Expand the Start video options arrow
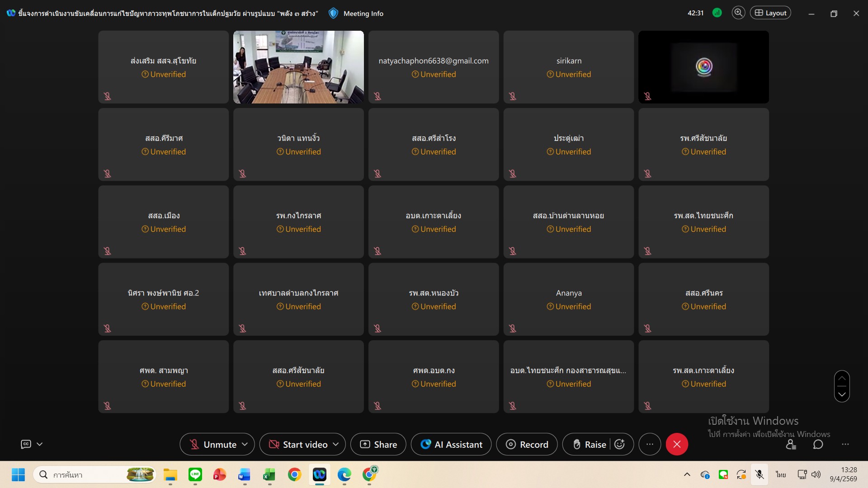 (x=336, y=445)
